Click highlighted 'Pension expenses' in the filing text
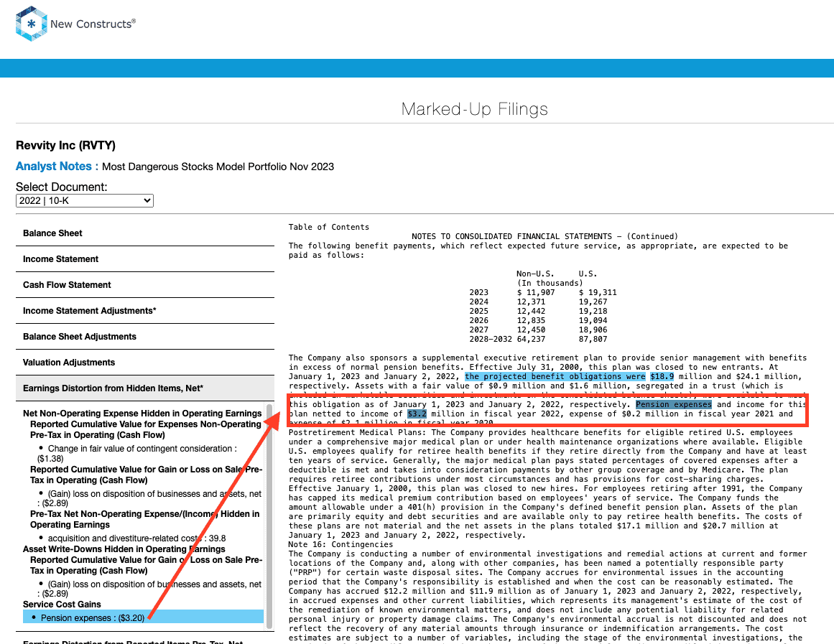Viewport: 834px width, 644px height. coord(673,405)
